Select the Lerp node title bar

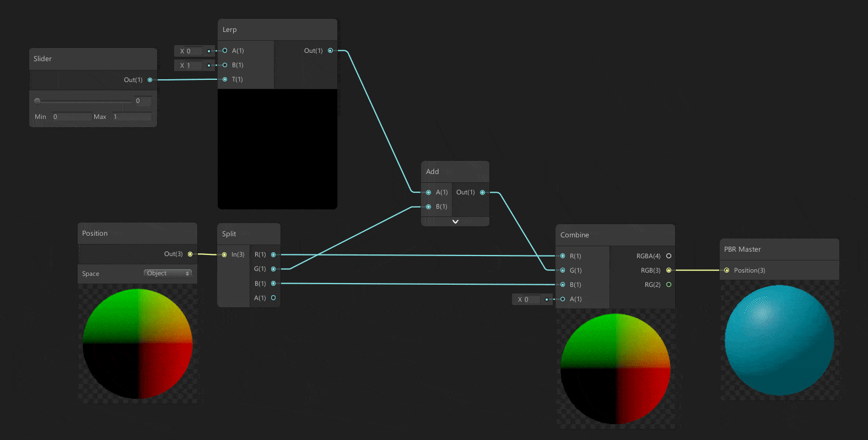click(277, 30)
